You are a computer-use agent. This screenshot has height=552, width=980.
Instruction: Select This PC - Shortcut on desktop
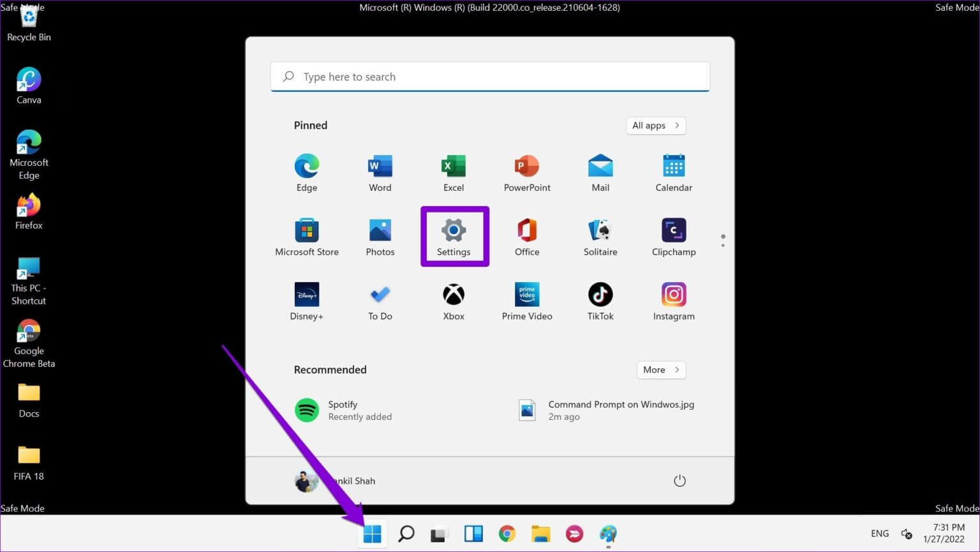pyautogui.click(x=29, y=281)
